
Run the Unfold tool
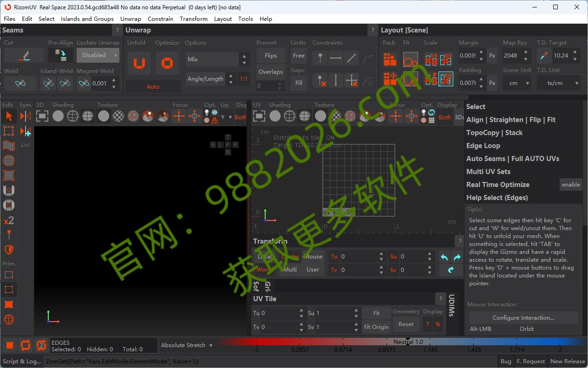point(139,63)
